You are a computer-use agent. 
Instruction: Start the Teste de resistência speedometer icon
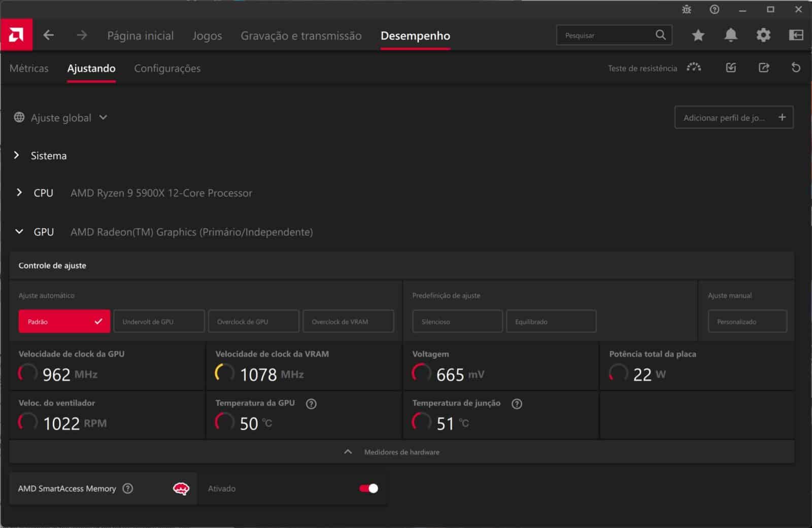click(x=694, y=67)
